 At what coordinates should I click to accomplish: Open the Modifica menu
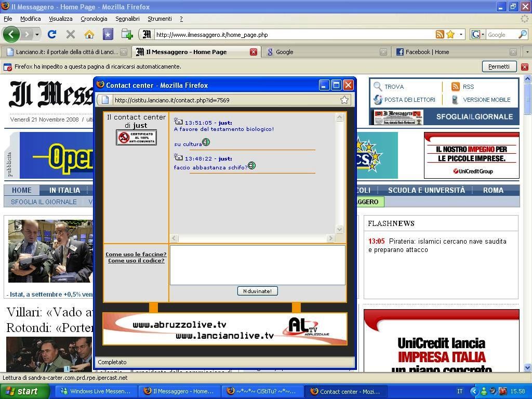point(31,19)
